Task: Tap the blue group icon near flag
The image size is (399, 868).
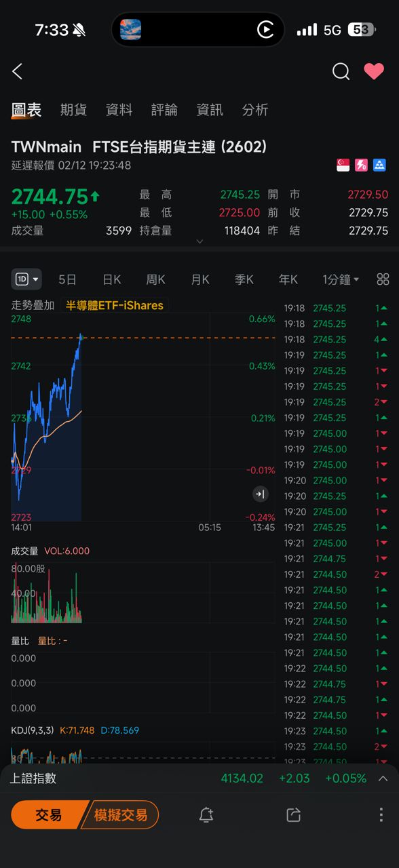Action: (x=379, y=165)
